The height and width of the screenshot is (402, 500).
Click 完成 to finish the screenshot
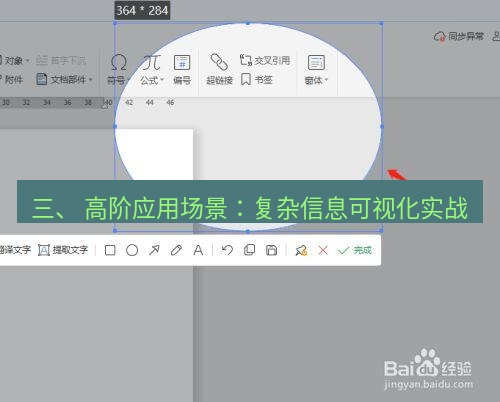click(x=354, y=250)
